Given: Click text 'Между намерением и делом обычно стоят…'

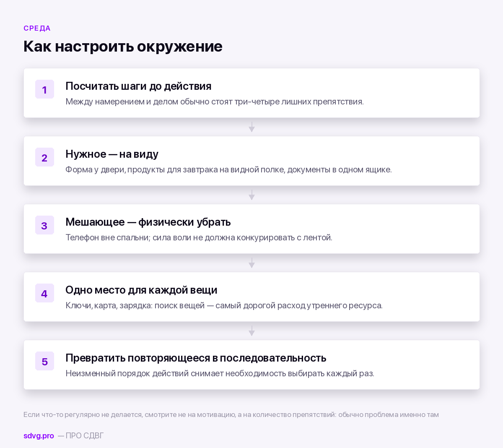Looking at the screenshot, I should [215, 102].
